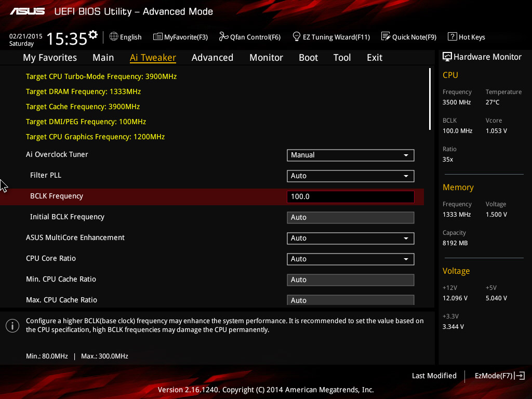
Task: Switch to the My Favorites tab
Action: coord(50,58)
